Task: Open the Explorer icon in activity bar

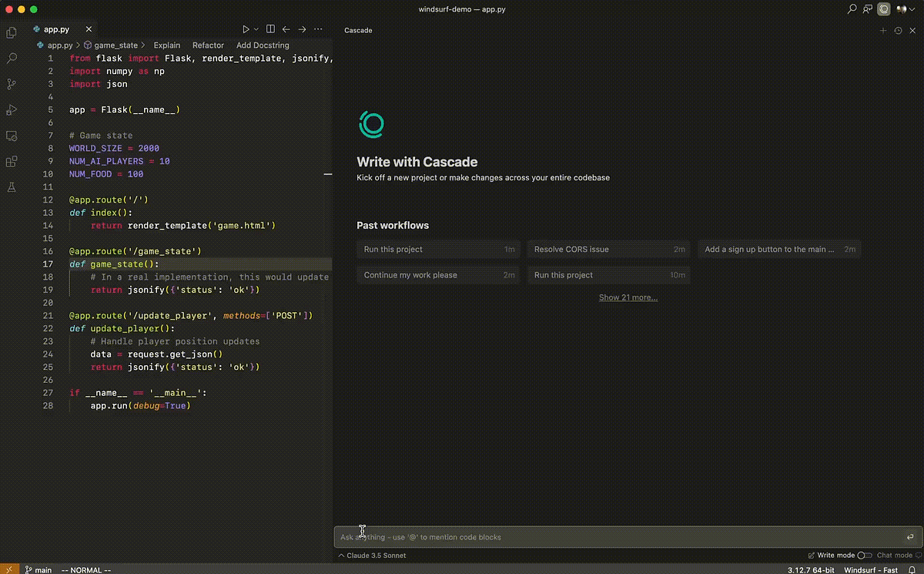Action: tap(12, 32)
